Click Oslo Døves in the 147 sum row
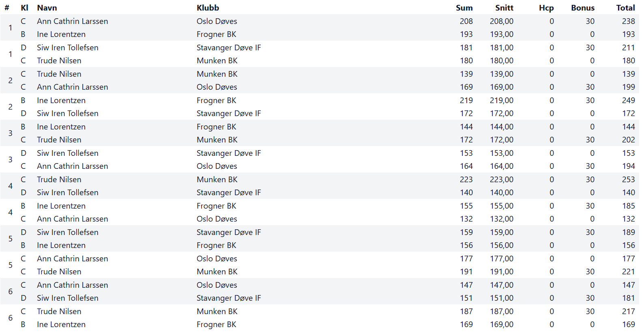 pos(217,285)
